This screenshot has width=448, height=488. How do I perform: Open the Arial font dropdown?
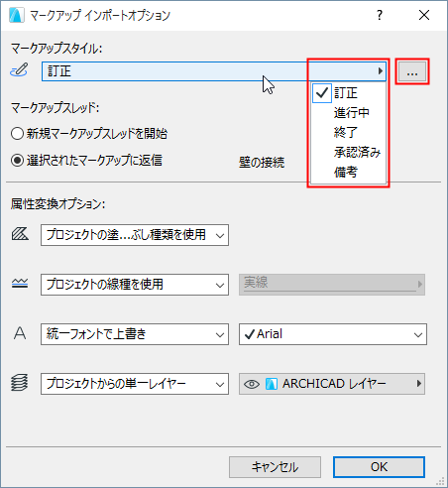click(333, 334)
